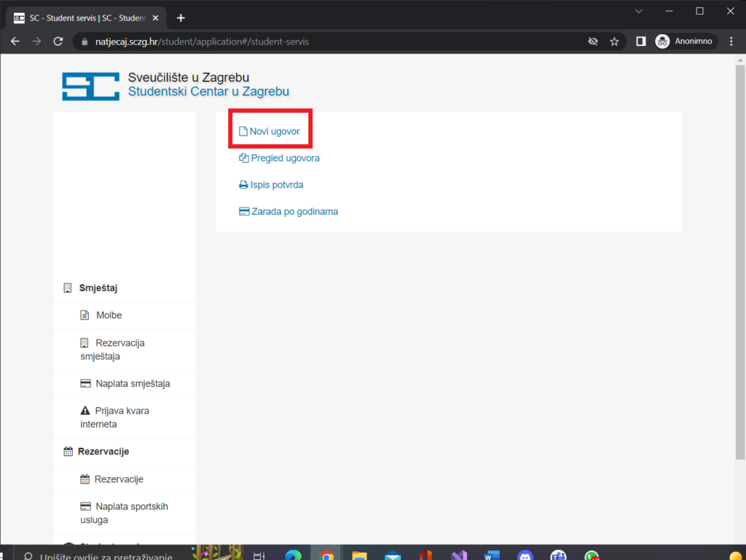The width and height of the screenshot is (746, 560).
Task: Click the printer icon beside Ispis potvrda
Action: pyautogui.click(x=244, y=185)
